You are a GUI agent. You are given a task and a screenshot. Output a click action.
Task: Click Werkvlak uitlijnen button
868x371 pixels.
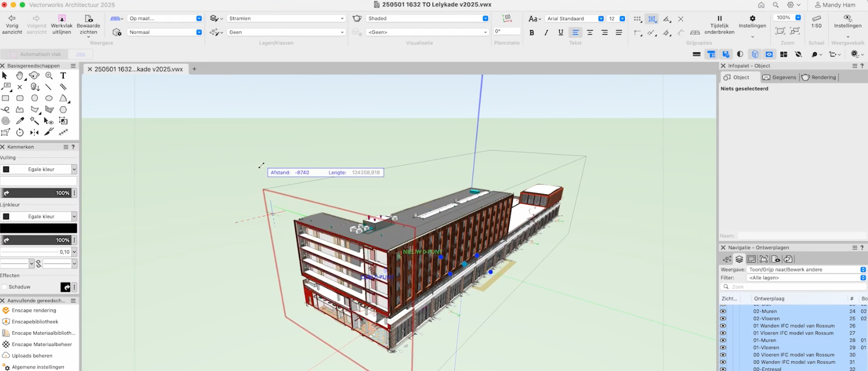click(x=62, y=25)
